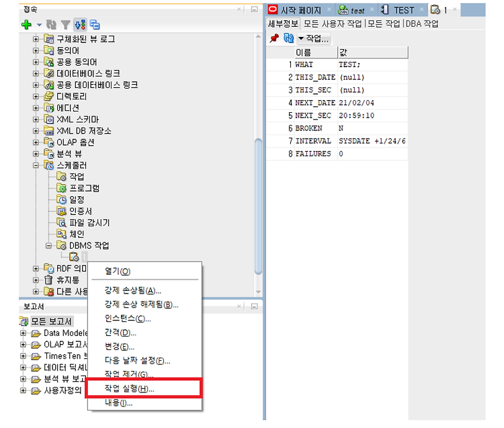This screenshot has width=504, height=428.
Task: Select the 분석 뷰 icon
Action: point(49,154)
